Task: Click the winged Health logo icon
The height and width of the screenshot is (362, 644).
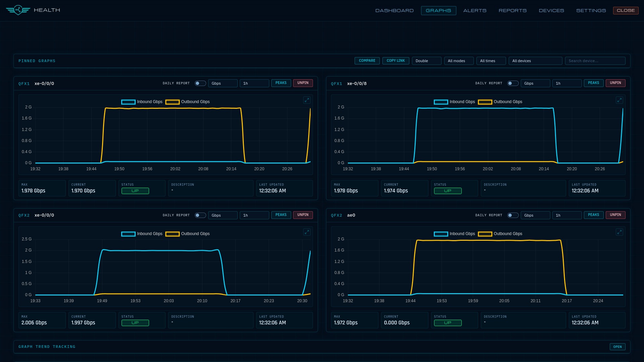Action: [18, 10]
